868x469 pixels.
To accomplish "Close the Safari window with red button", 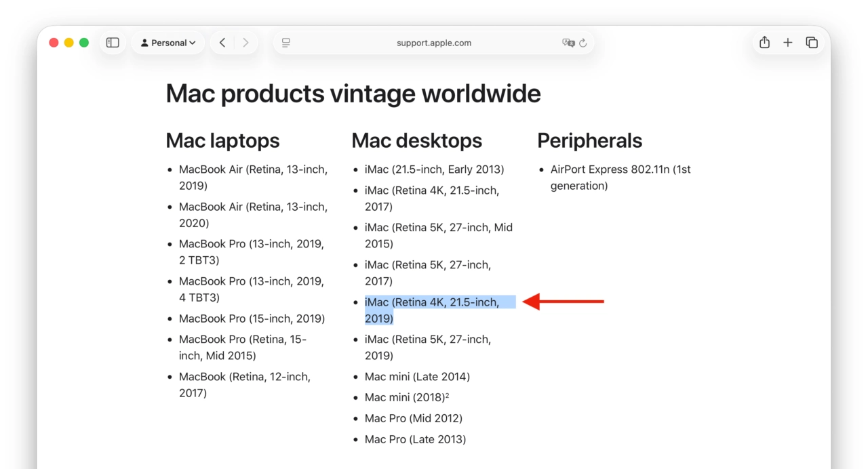I will tap(54, 43).
